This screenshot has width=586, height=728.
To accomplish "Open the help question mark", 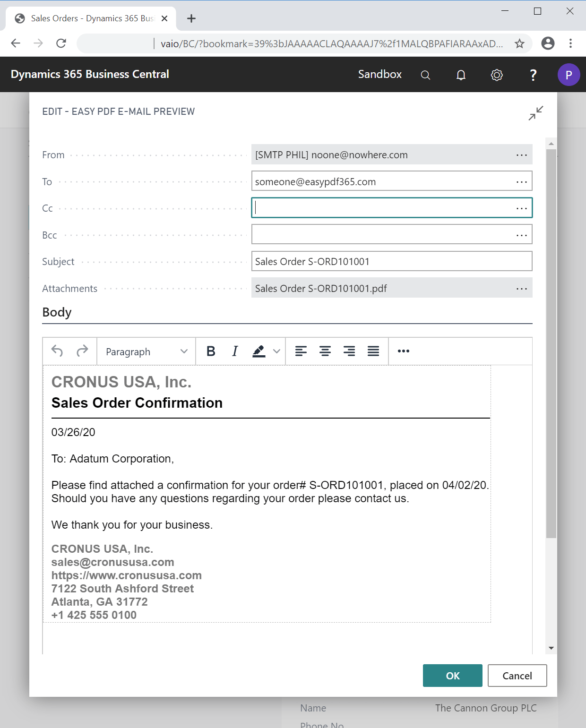I will point(533,75).
